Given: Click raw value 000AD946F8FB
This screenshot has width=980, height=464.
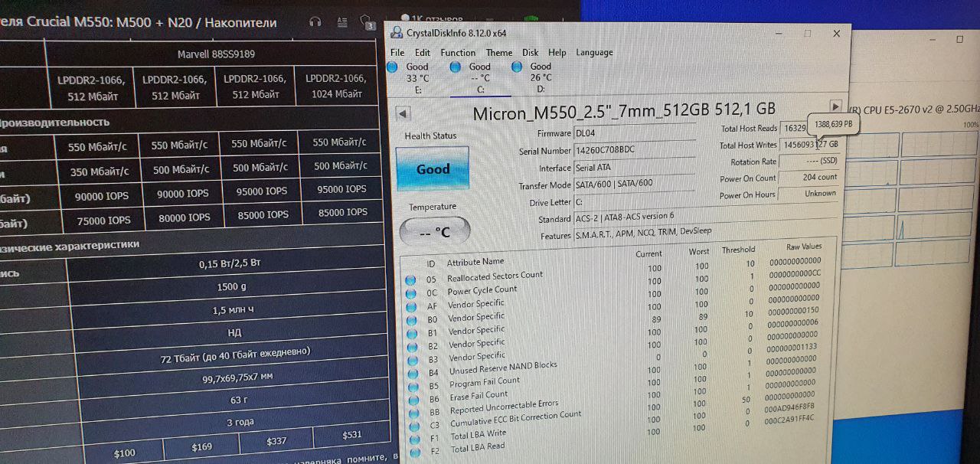Looking at the screenshot, I should click(x=789, y=407).
